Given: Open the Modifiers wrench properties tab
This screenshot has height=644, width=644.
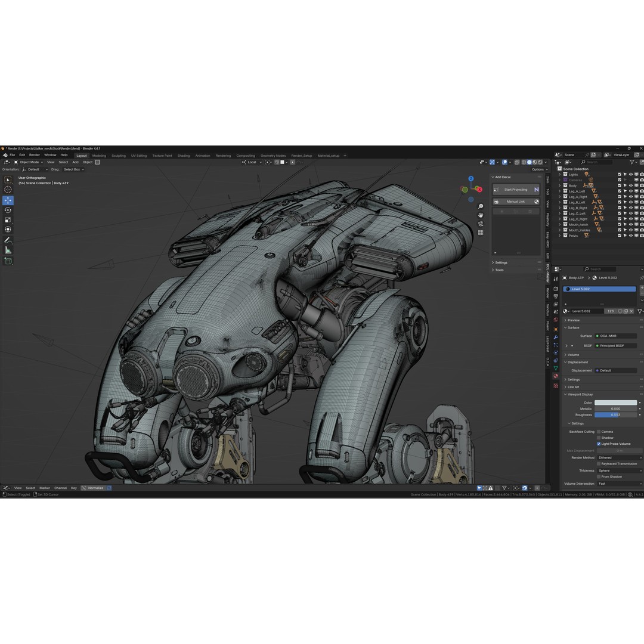Looking at the screenshot, I should [x=556, y=337].
